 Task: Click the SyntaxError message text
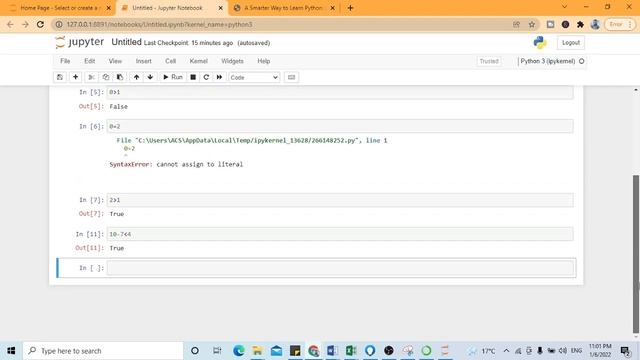click(176, 164)
